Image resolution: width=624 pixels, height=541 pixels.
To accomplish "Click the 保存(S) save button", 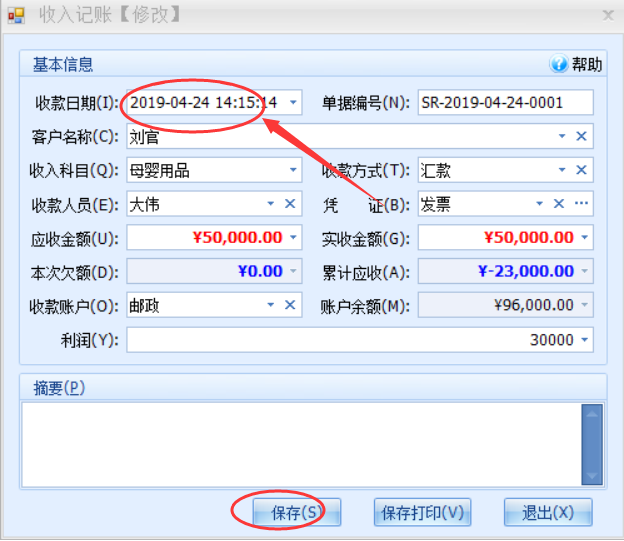I will tap(297, 513).
